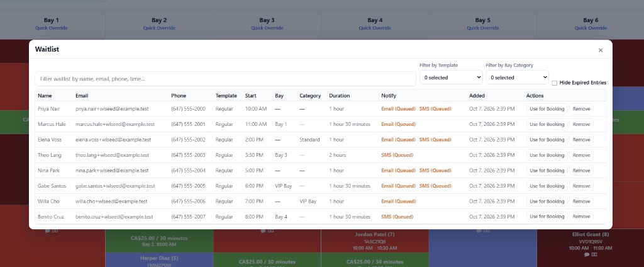
Task: Open the Filter by Template dropdown
Action: 451,77
